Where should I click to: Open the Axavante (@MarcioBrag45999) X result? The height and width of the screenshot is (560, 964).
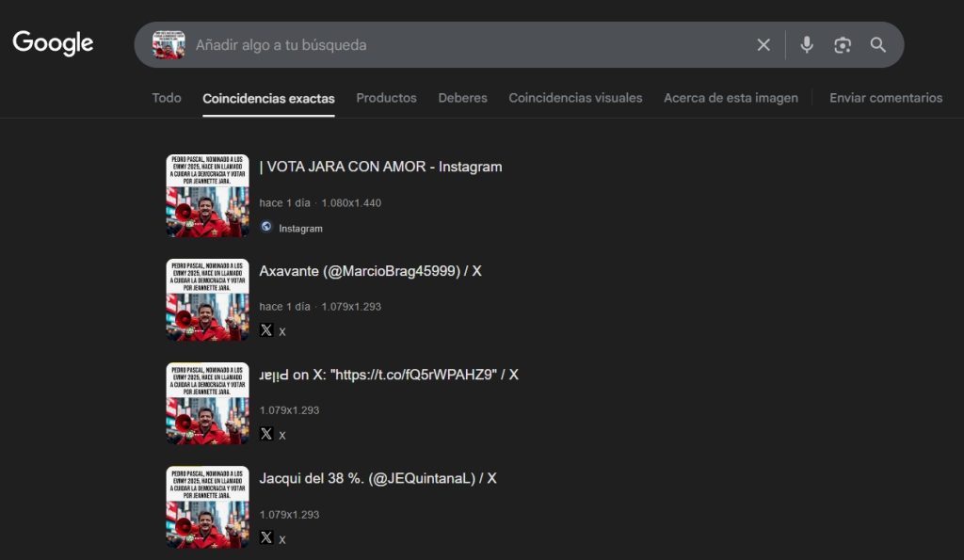click(x=370, y=271)
